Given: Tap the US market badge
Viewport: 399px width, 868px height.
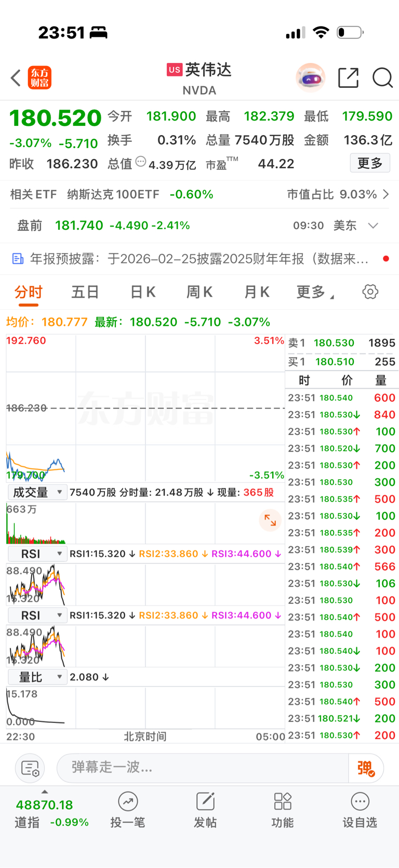Looking at the screenshot, I should (175, 70).
